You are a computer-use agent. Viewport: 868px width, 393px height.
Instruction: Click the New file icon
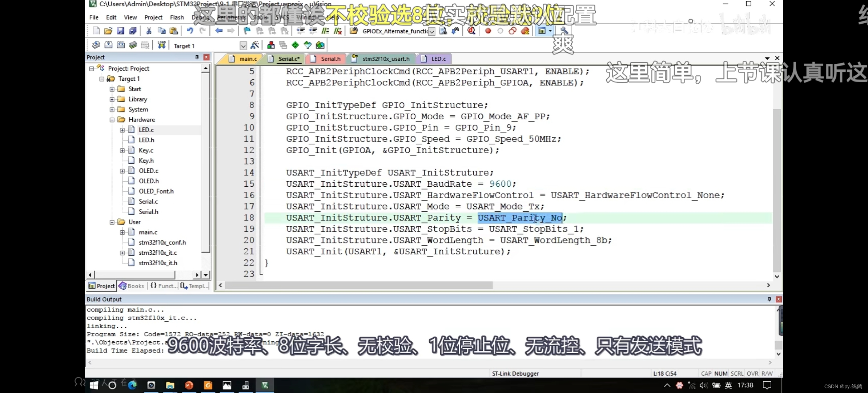(96, 31)
